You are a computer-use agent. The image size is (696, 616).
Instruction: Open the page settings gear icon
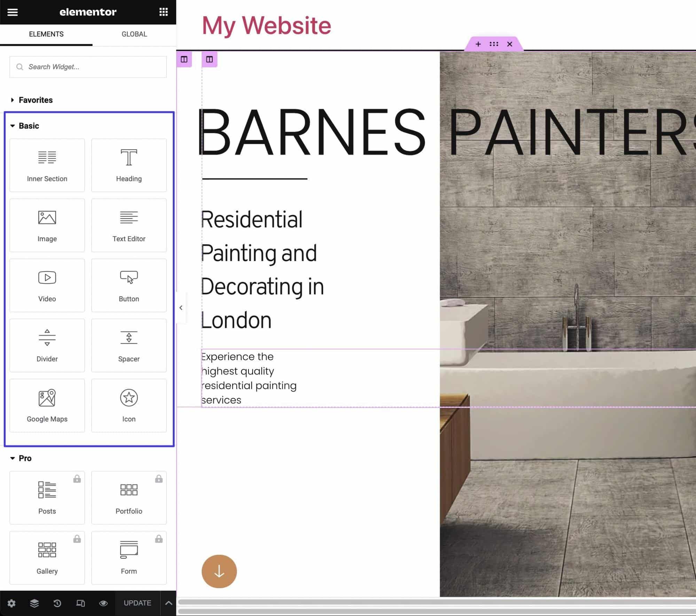[x=11, y=603]
